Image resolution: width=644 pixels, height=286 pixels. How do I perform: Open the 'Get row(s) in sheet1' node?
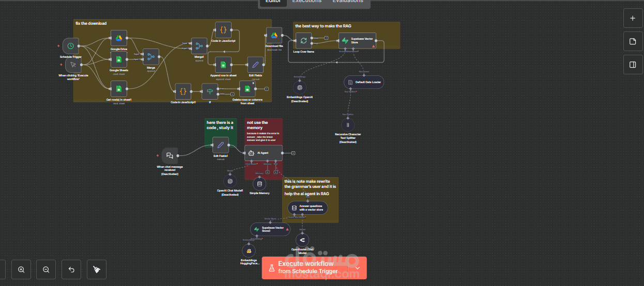pos(118,89)
